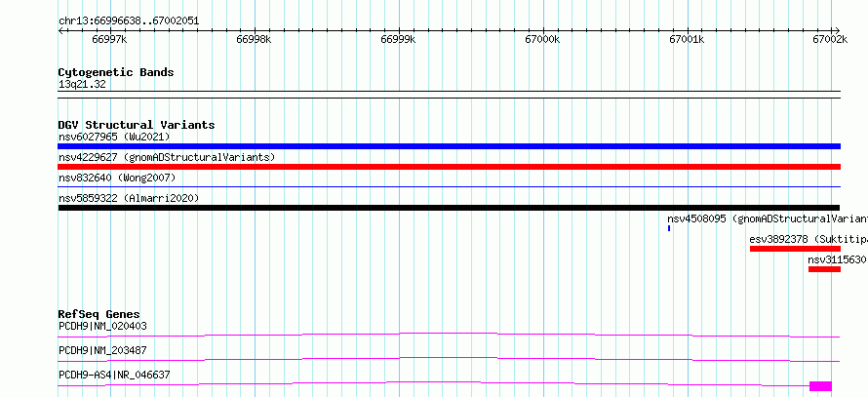Viewport: 868px width, 397px height.
Task: Click the 66999k ruler tick label
Action: 398,40
